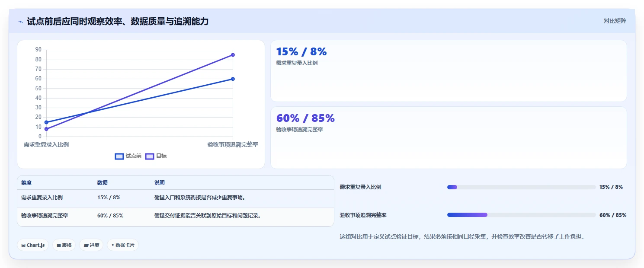Click the y-axis tick label 90

coord(38,50)
